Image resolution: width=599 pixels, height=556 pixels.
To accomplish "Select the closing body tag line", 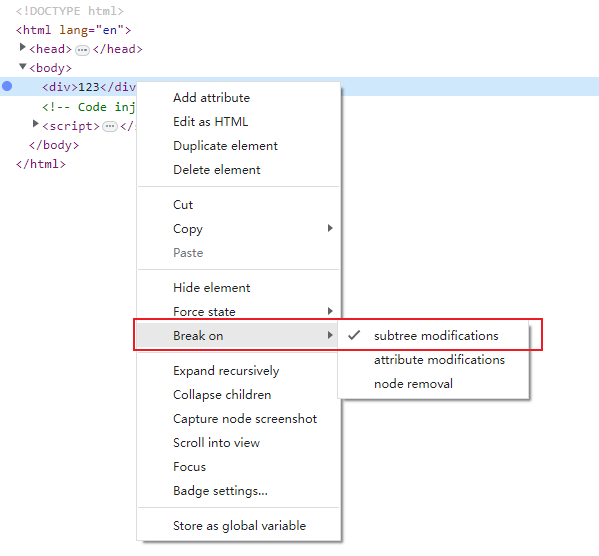I will click(x=54, y=145).
